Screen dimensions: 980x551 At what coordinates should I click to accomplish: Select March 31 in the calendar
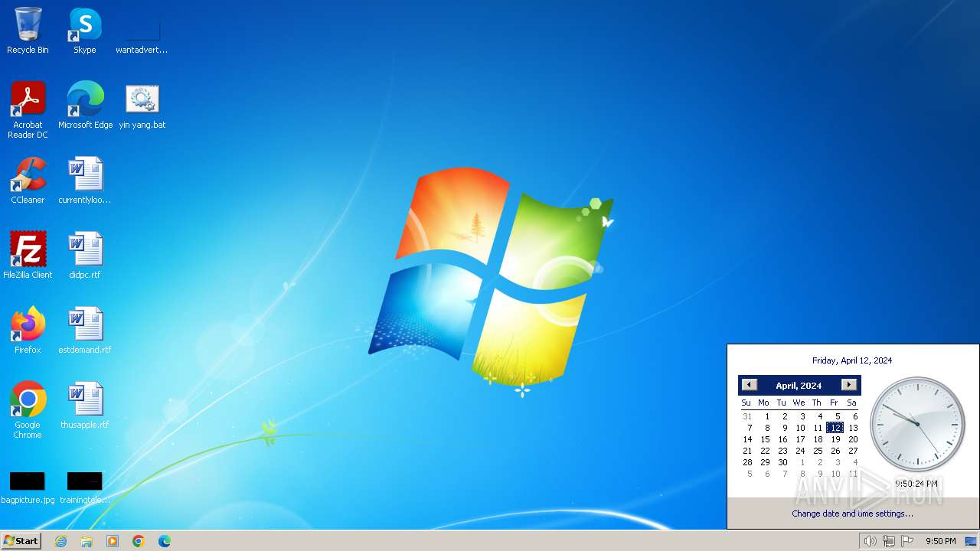click(x=747, y=416)
